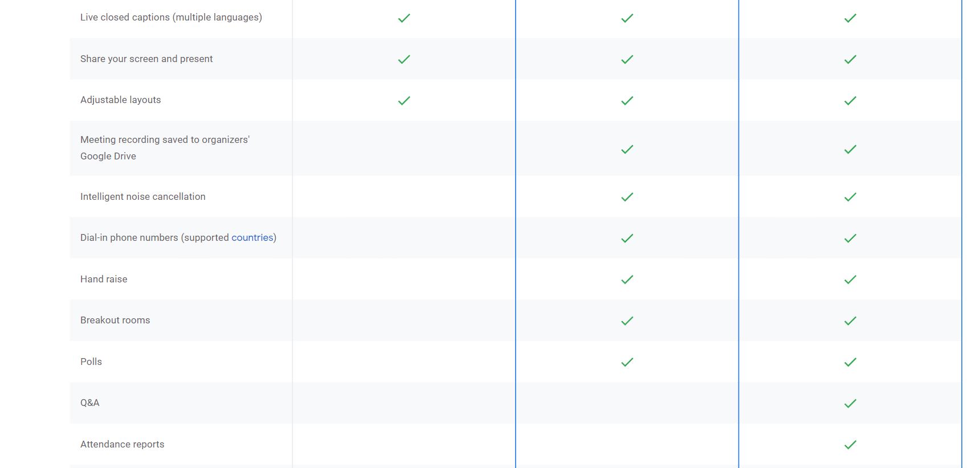Click the 'Intelligent noise cancellation' label

point(143,196)
